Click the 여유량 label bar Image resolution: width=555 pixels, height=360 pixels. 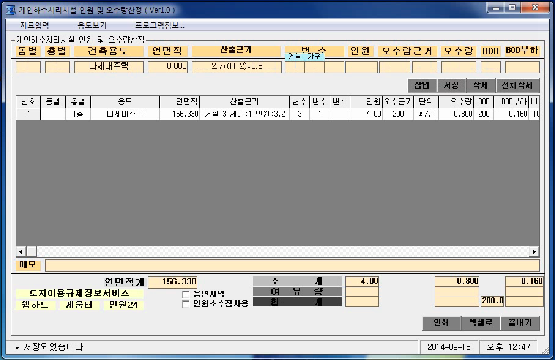pyautogui.click(x=297, y=292)
